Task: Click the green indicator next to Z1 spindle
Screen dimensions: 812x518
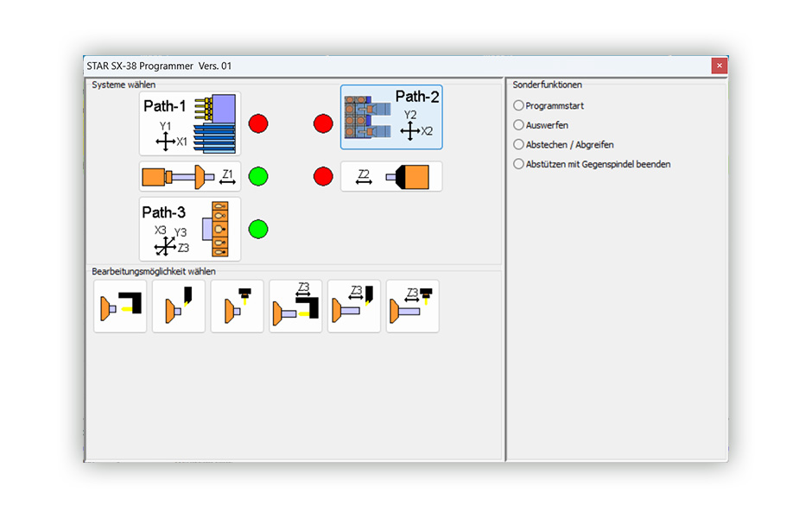Action: [258, 176]
